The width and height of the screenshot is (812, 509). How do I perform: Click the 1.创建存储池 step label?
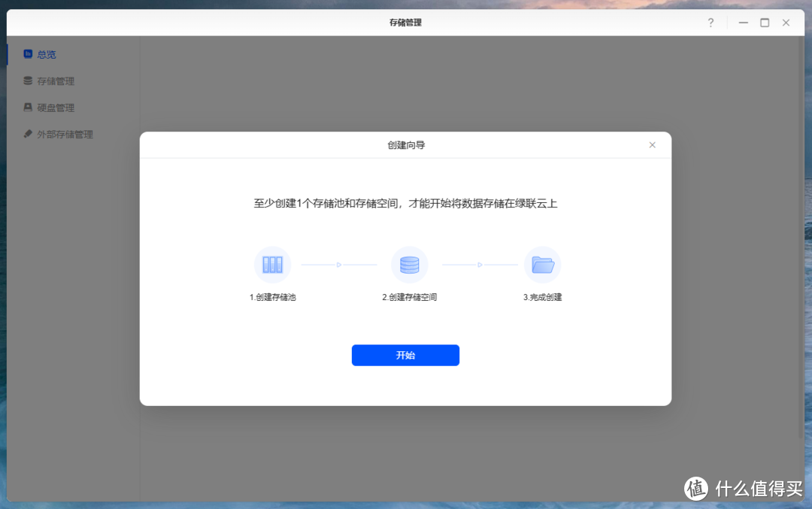pos(272,297)
